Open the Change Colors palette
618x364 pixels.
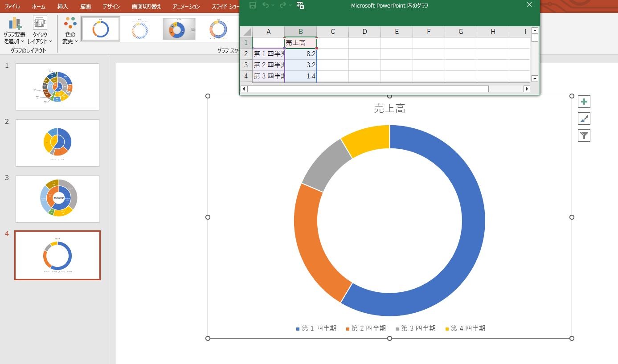tap(70, 30)
